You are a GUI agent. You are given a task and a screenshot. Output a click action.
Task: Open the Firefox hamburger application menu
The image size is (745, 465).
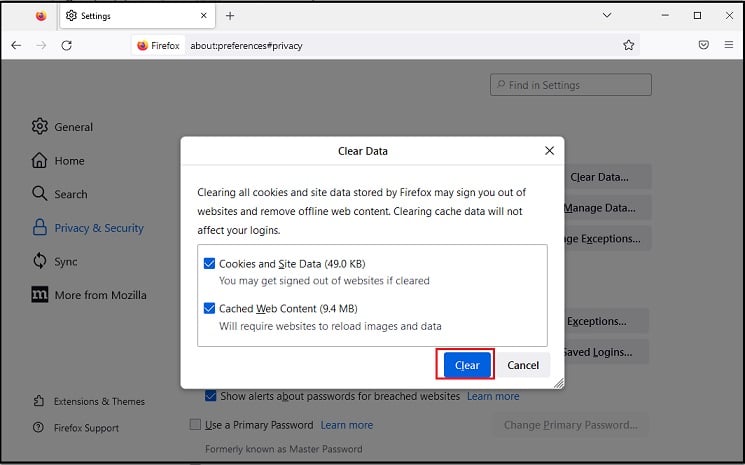[729, 45]
